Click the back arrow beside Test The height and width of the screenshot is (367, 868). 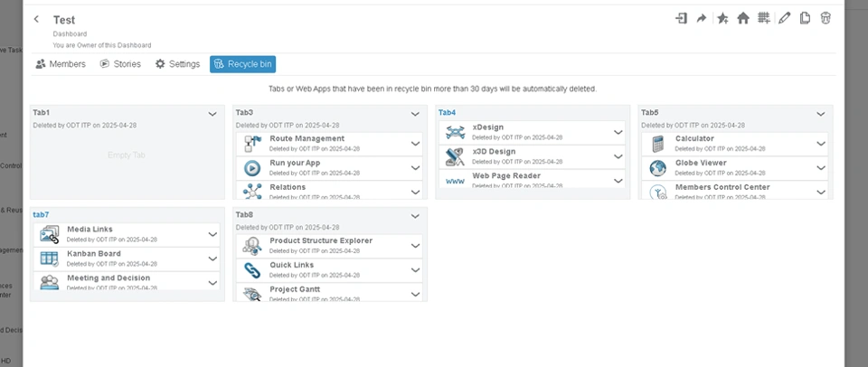click(x=36, y=19)
